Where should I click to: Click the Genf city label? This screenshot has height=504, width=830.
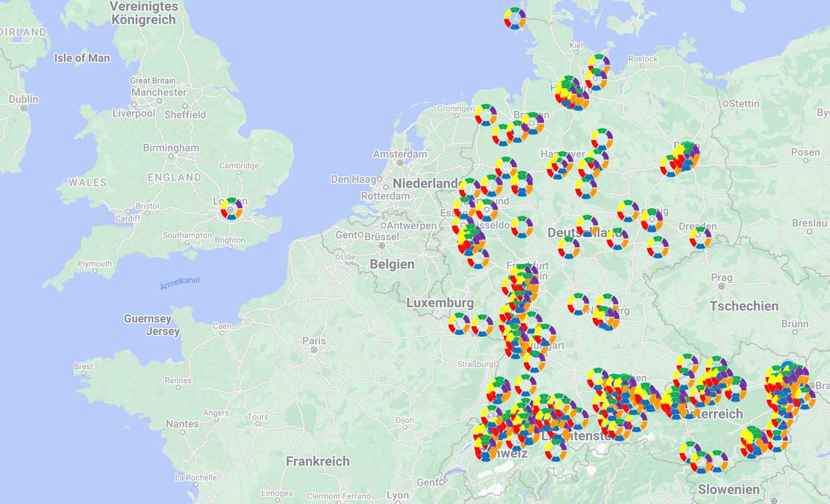point(427,483)
